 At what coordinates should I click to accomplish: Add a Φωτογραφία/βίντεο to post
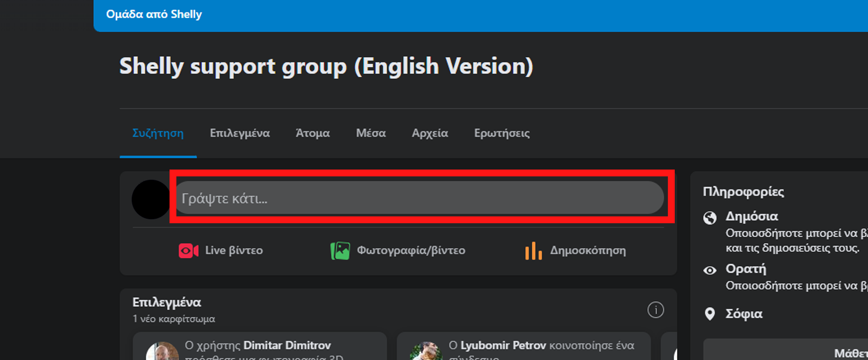[398, 250]
